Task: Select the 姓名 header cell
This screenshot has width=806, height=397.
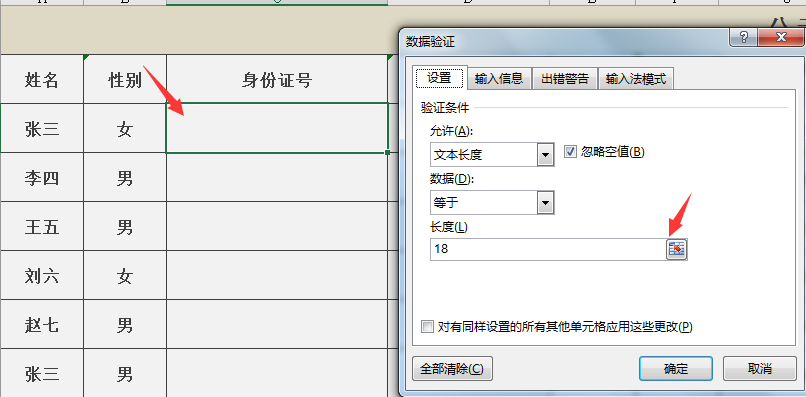Action: tap(42, 79)
